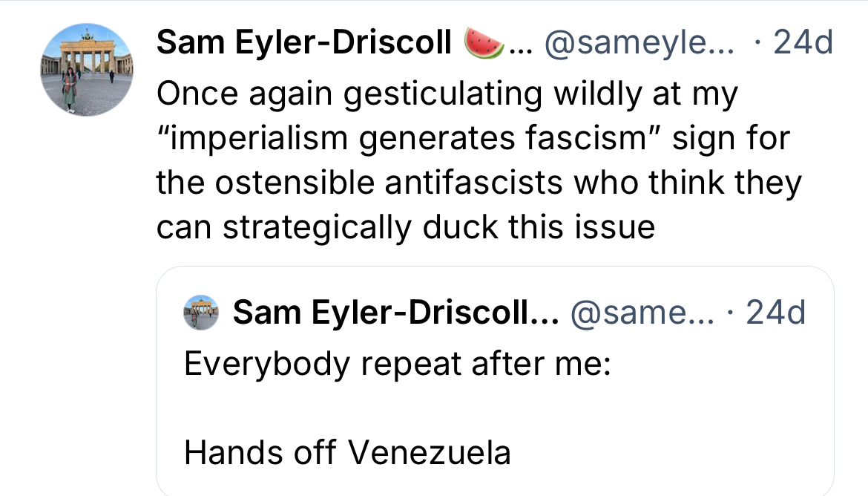Image resolution: width=868 pixels, height=496 pixels.
Task: Click the "Hands off Venezuela" line
Action: pyautogui.click(x=347, y=451)
